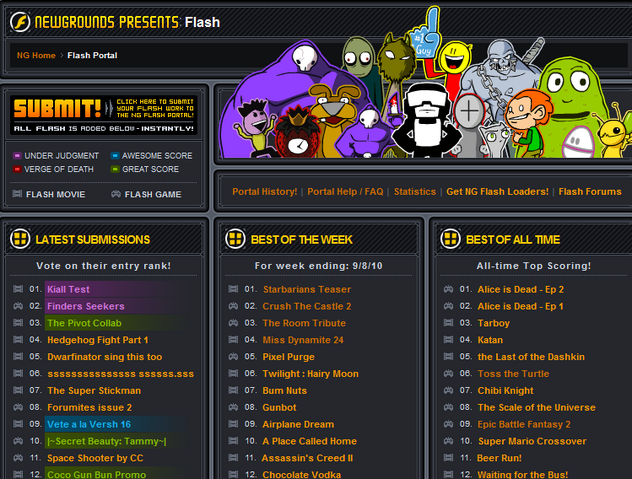Screen dimensions: 632x479
Task: Open Get NG Flash Loaders! link
Action: pyautogui.click(x=497, y=192)
